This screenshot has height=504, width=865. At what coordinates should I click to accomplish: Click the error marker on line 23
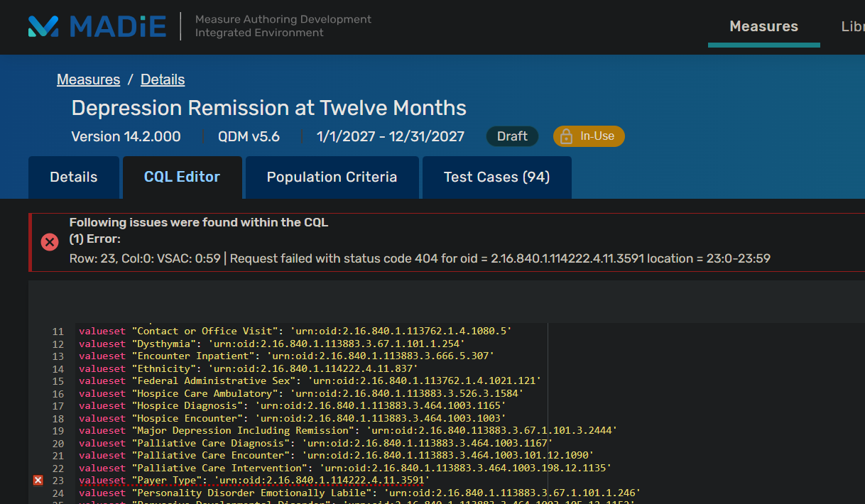tap(38, 481)
